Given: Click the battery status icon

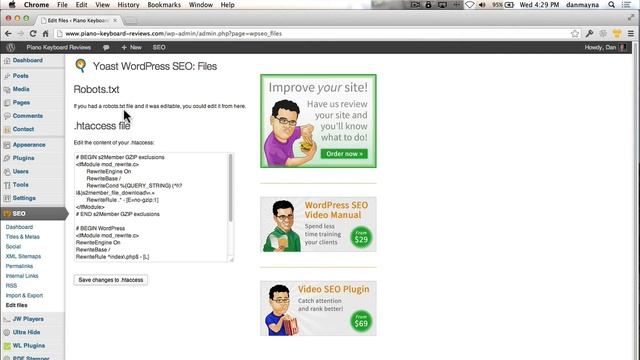Looking at the screenshot, I should click(x=509, y=4).
